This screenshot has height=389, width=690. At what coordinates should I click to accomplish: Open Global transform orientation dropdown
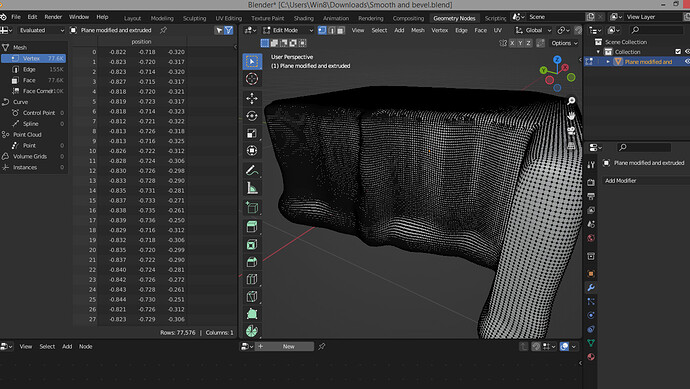533,30
